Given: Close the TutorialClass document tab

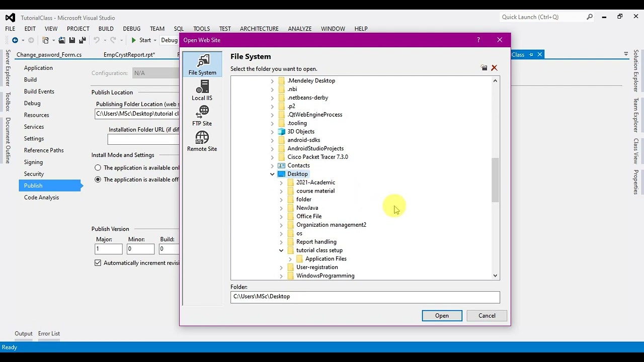Looking at the screenshot, I should pos(539,54).
